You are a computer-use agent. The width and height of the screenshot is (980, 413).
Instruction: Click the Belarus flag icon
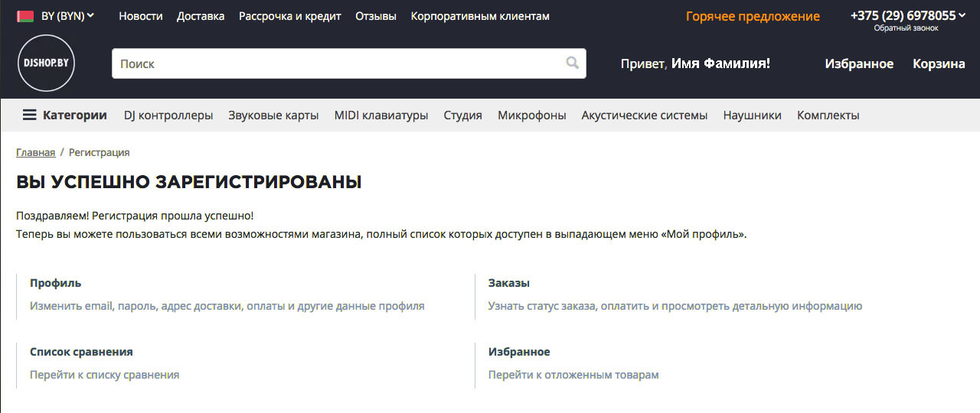tap(24, 16)
